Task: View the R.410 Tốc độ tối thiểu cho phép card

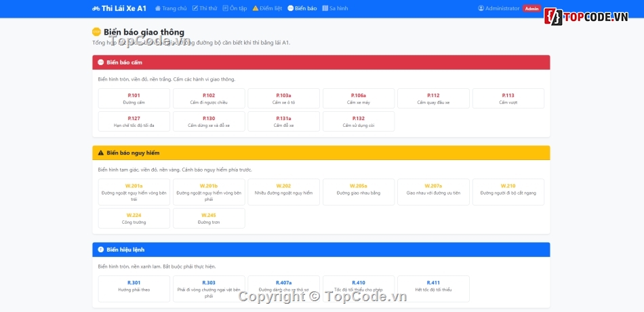Action: (x=359, y=289)
